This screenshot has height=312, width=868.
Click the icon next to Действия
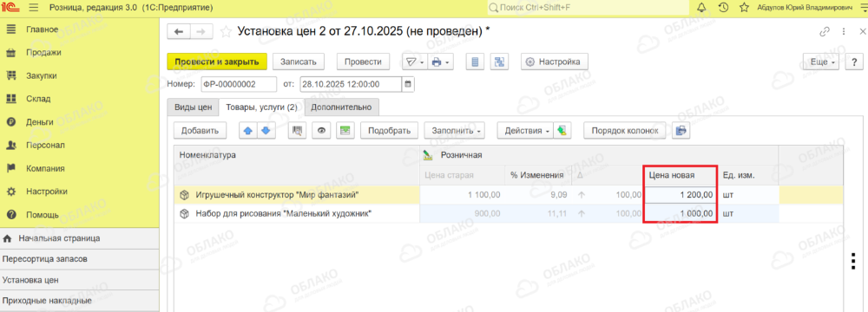562,131
